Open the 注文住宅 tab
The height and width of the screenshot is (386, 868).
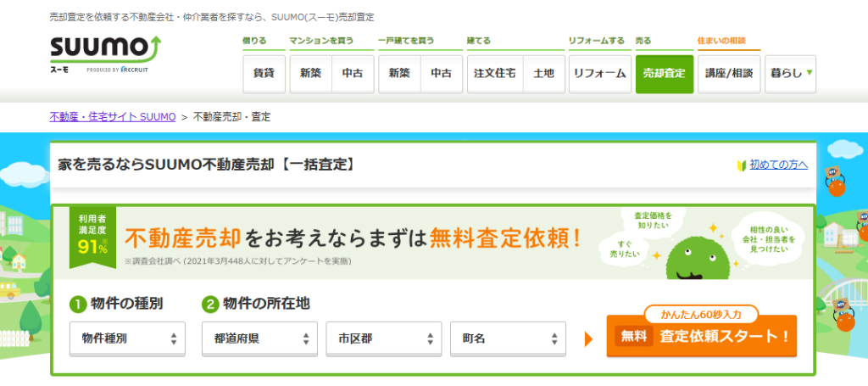495,74
